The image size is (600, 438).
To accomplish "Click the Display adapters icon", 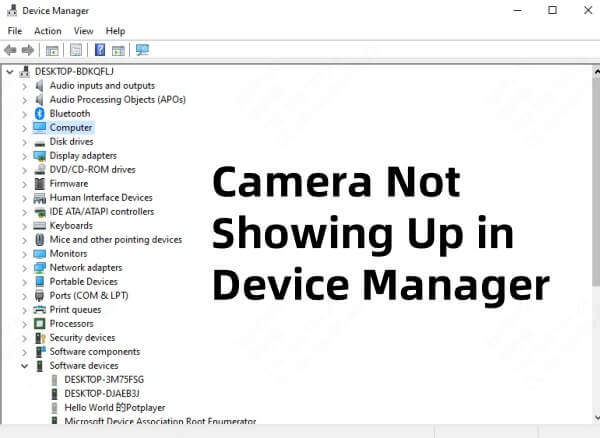I will [39, 156].
